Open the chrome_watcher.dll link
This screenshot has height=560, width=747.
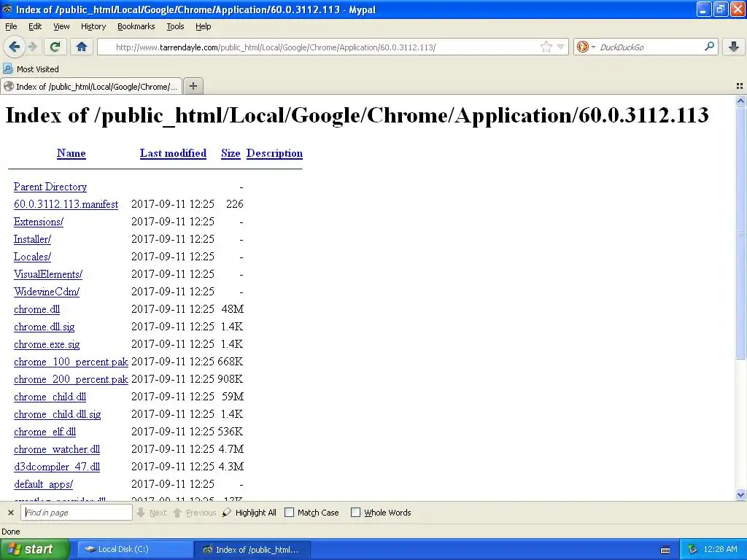(x=57, y=449)
